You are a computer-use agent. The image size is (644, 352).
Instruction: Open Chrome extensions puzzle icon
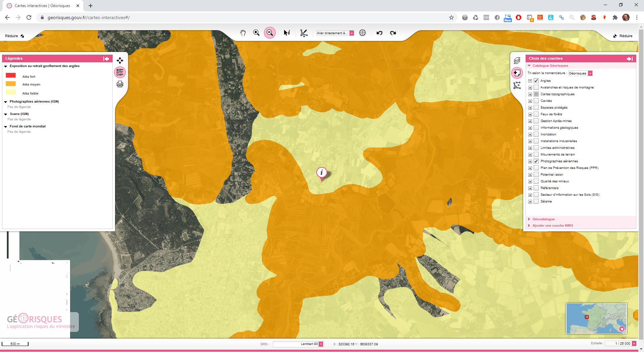click(x=615, y=17)
